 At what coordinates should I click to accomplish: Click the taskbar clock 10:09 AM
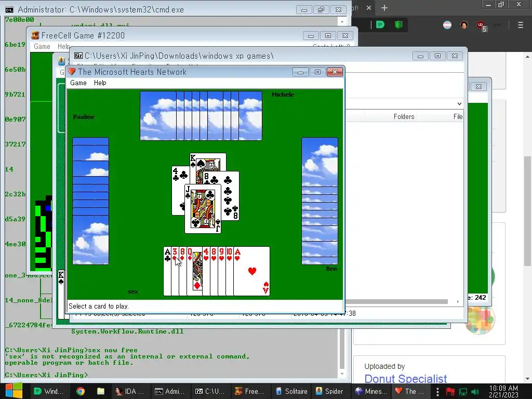pos(503,391)
